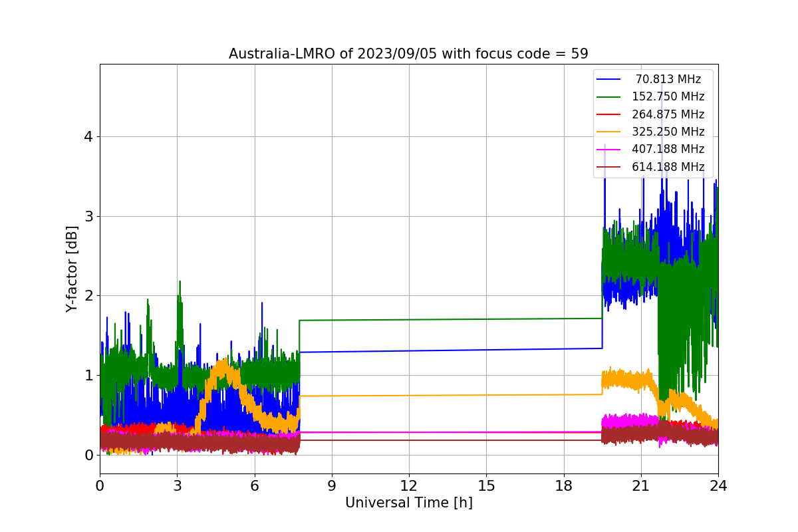The height and width of the screenshot is (532, 798).
Task: Click the 'Universal Time [h]' axis label
Action: pyautogui.click(x=409, y=503)
